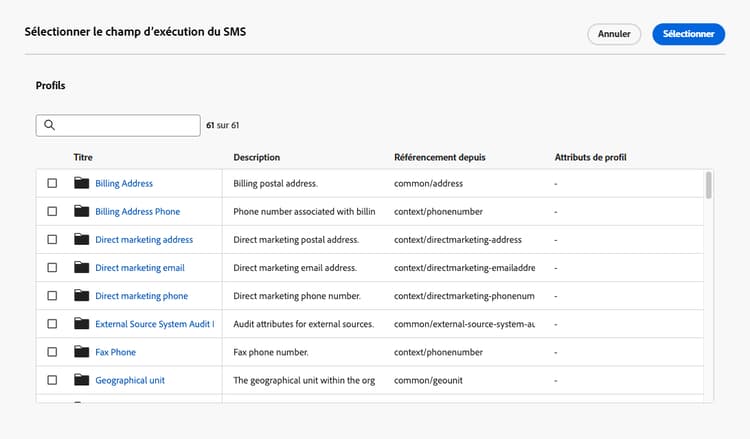The image size is (750, 439).
Task: Focus the profile search input field
Action: (x=127, y=125)
